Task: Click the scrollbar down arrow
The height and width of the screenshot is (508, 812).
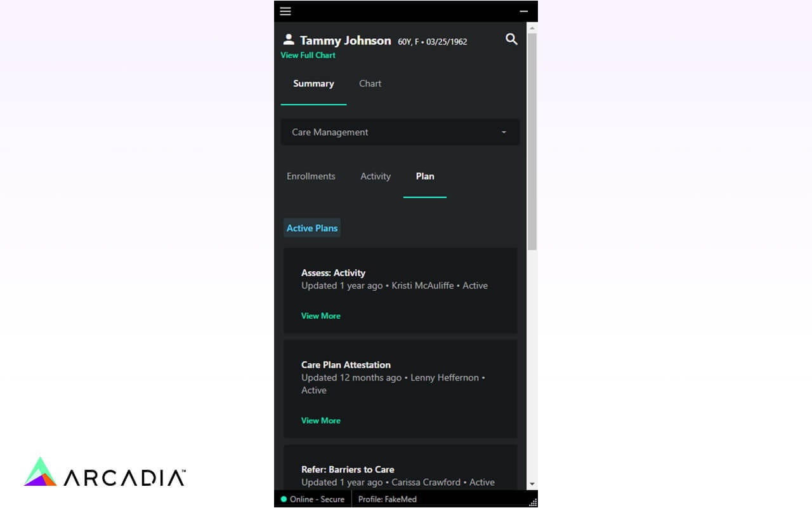Action: pos(532,485)
